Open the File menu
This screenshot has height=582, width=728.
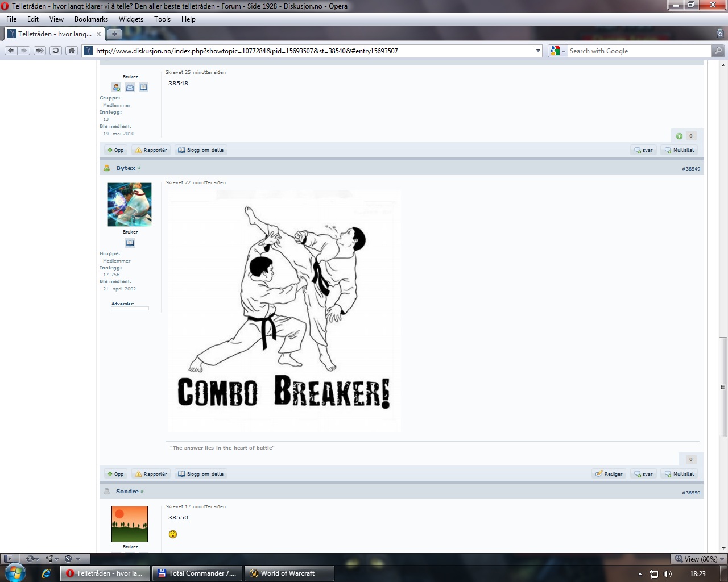point(11,19)
